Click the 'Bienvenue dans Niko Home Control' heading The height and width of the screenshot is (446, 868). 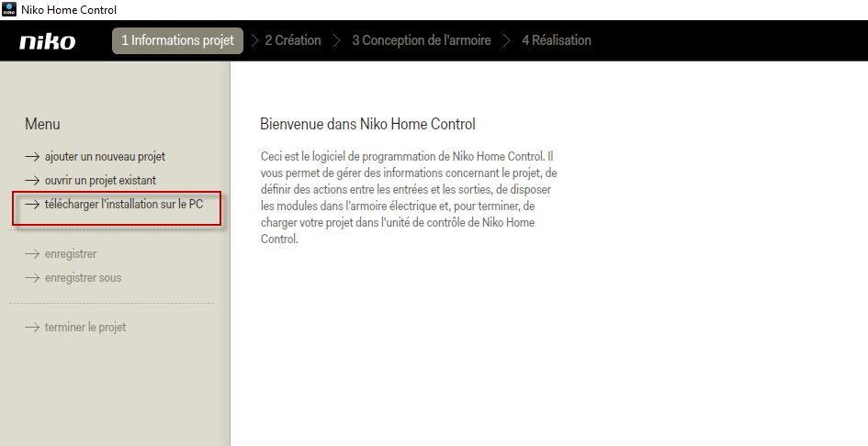pyautogui.click(x=367, y=124)
